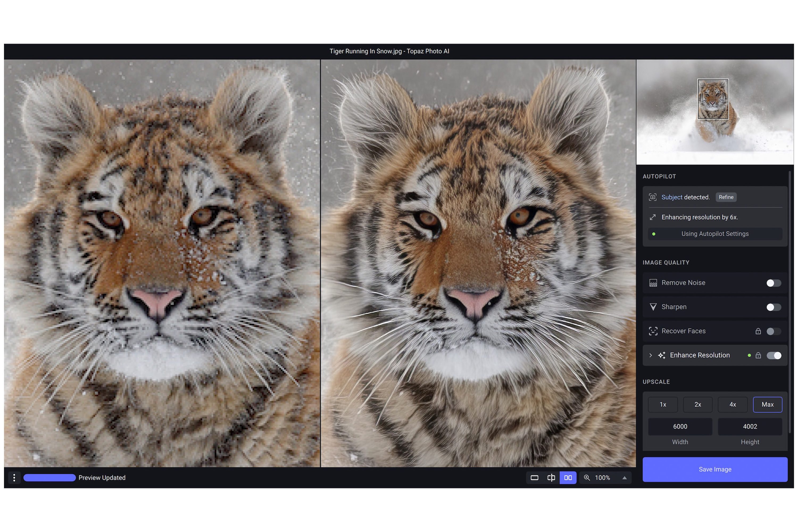The width and height of the screenshot is (798, 532).
Task: Click the Refine button
Action: (726, 197)
